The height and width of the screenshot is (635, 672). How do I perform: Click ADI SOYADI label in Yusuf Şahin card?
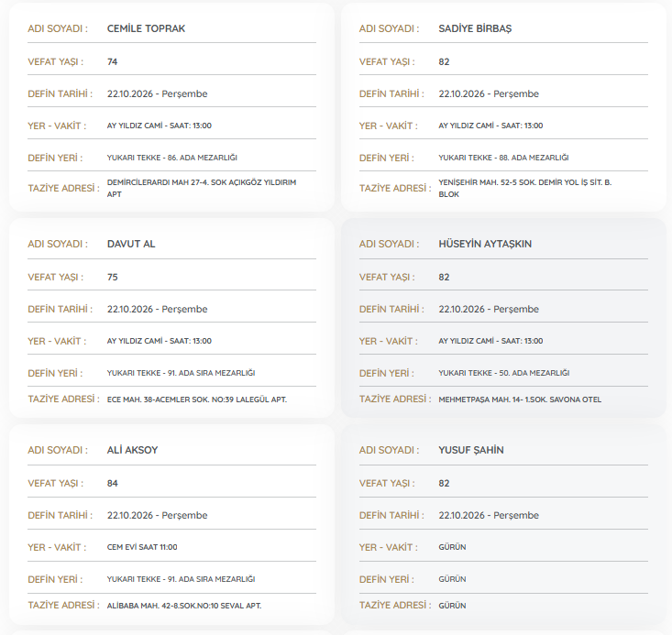point(389,450)
